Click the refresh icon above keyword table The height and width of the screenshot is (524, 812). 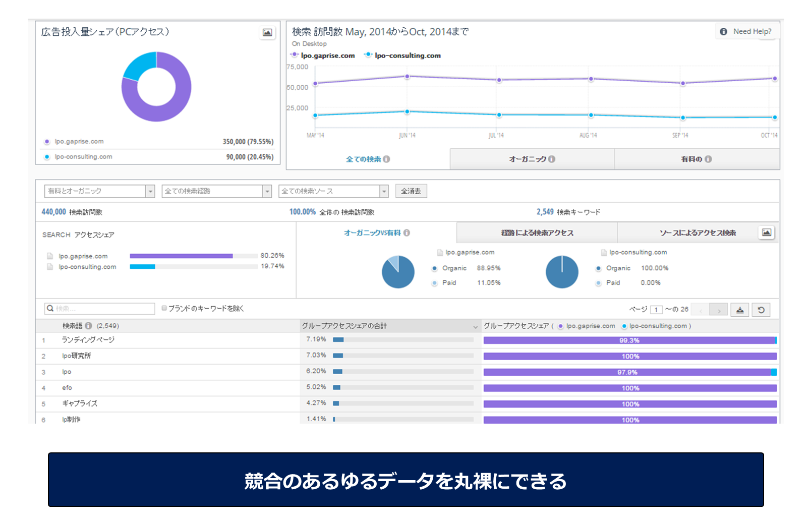click(x=761, y=310)
